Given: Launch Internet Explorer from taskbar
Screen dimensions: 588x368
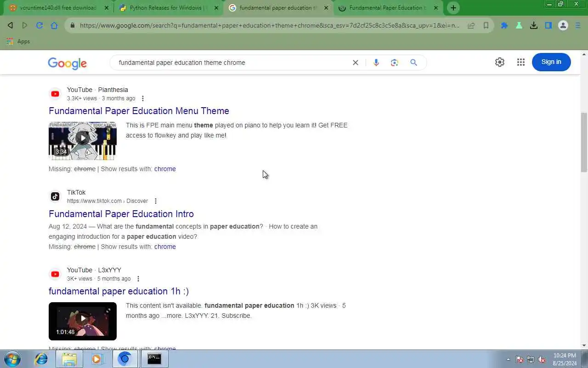Looking at the screenshot, I should tap(41, 359).
